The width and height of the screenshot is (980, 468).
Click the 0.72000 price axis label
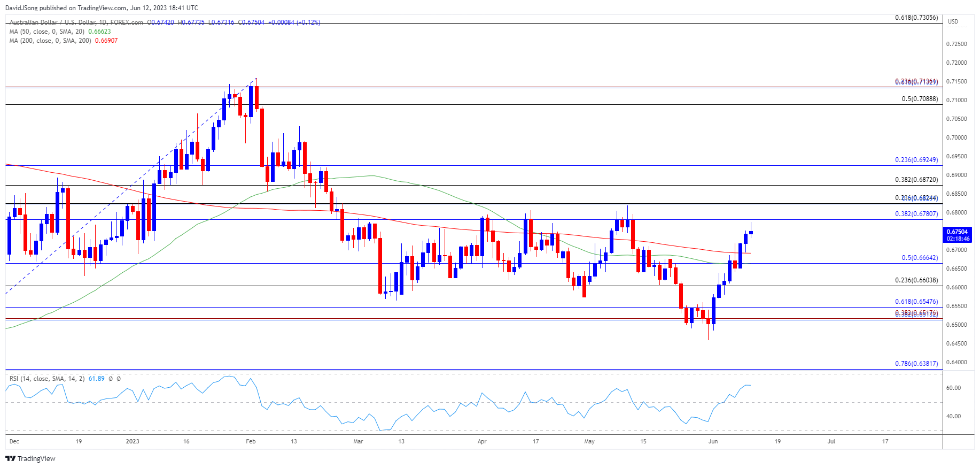tap(956, 63)
